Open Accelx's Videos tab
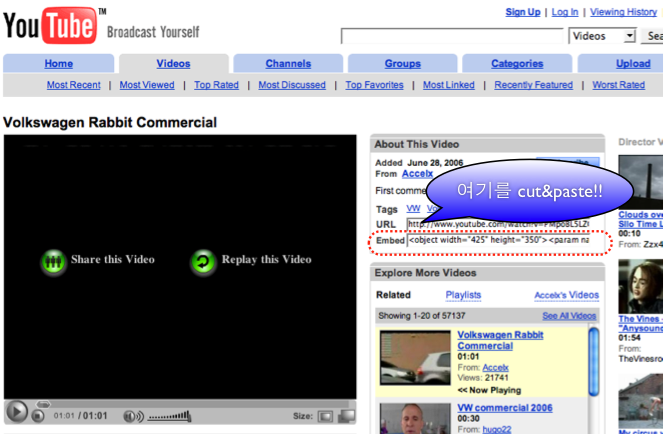The height and width of the screenshot is (434, 672). tap(566, 295)
